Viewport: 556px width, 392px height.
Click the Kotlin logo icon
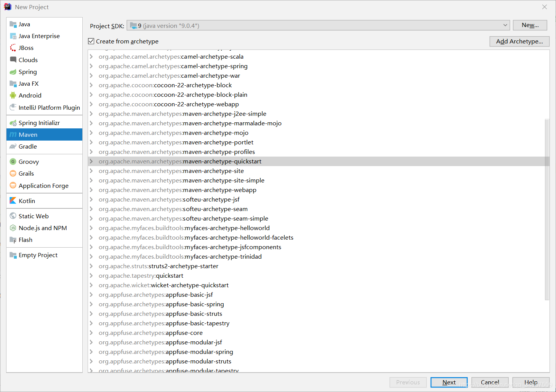tap(13, 201)
